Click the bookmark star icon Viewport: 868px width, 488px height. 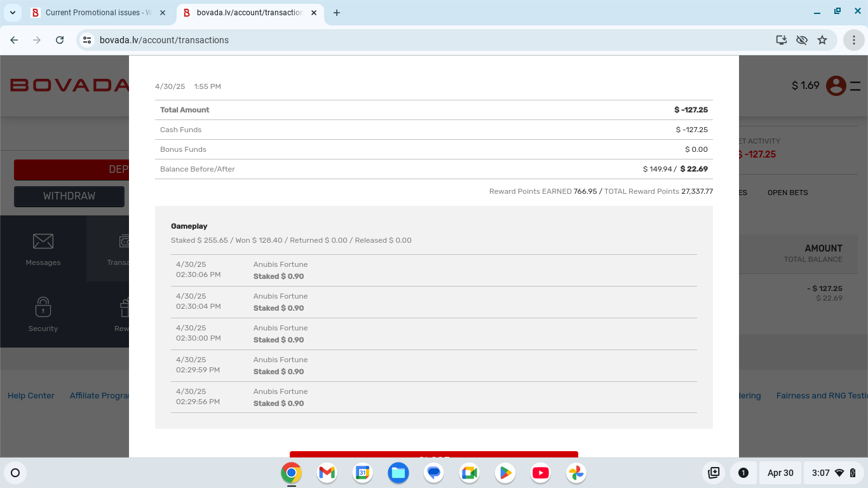coord(822,40)
